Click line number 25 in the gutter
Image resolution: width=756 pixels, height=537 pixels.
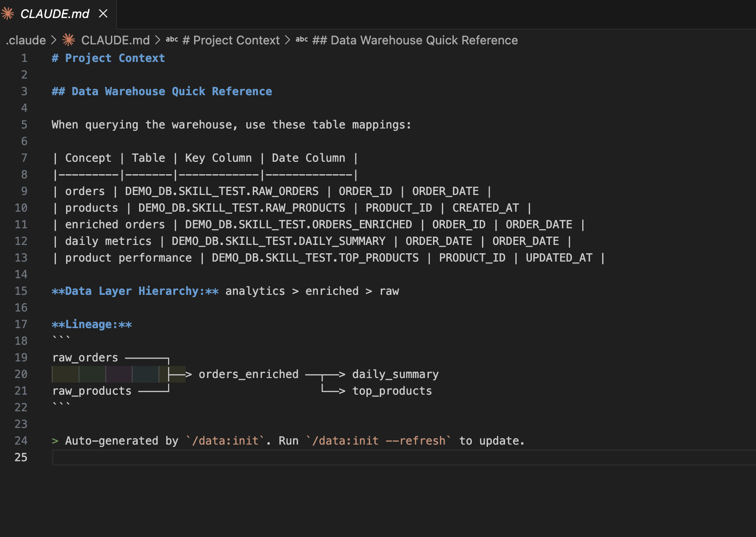(21, 458)
